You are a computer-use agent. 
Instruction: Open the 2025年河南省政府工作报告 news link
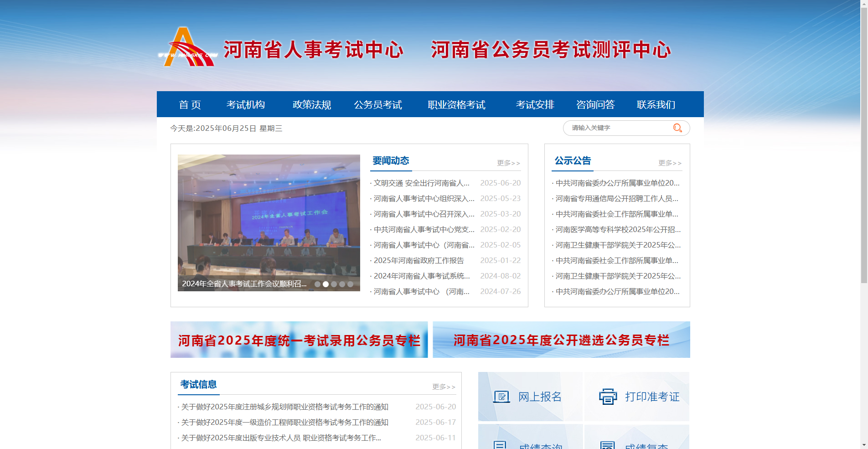pos(418,260)
